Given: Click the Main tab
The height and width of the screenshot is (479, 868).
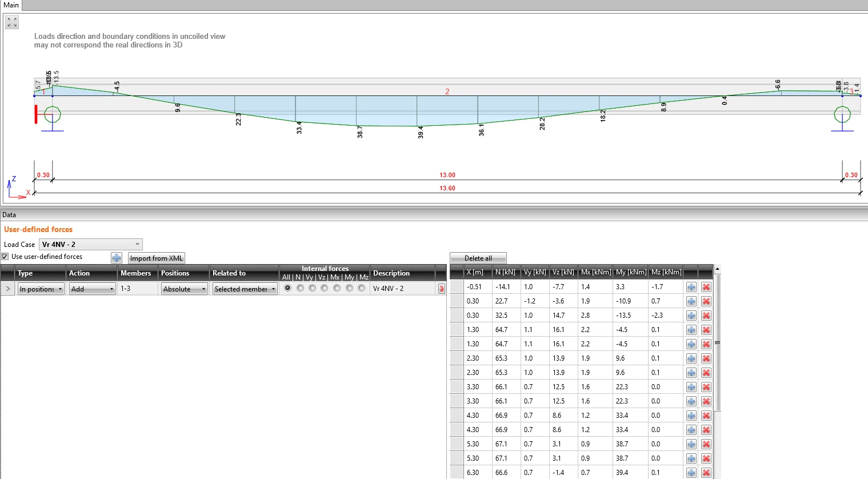Looking at the screenshot, I should pos(11,5).
